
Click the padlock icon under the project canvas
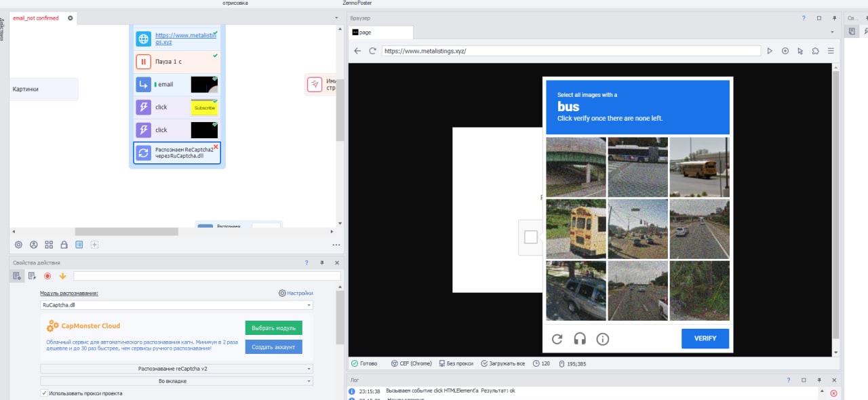click(64, 245)
